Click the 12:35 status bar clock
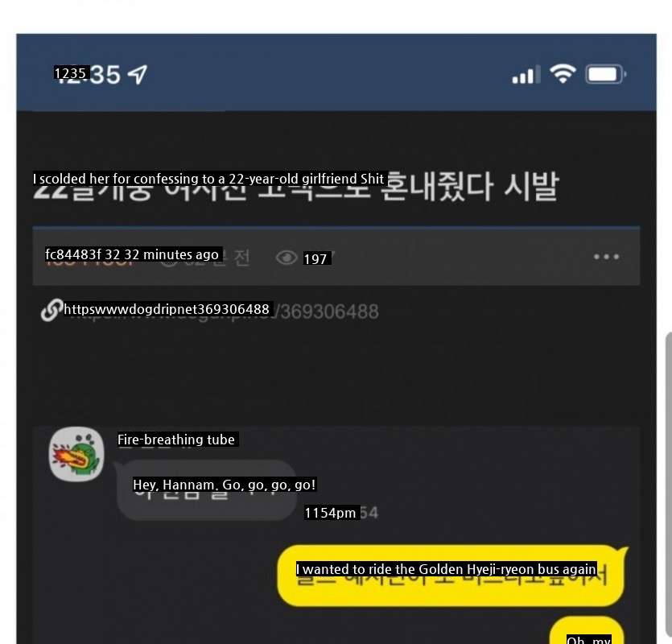This screenshot has height=644, width=672. click(x=88, y=74)
